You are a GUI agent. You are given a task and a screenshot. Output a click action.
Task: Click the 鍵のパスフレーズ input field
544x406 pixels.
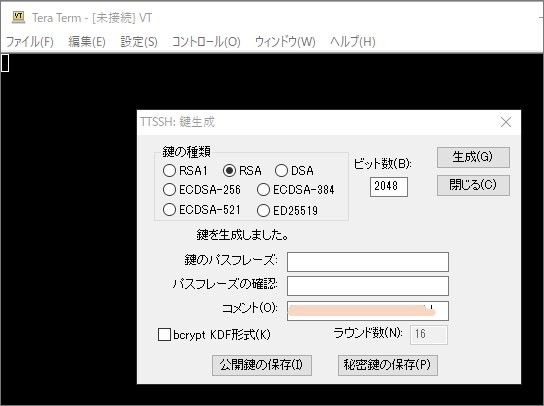click(x=368, y=262)
